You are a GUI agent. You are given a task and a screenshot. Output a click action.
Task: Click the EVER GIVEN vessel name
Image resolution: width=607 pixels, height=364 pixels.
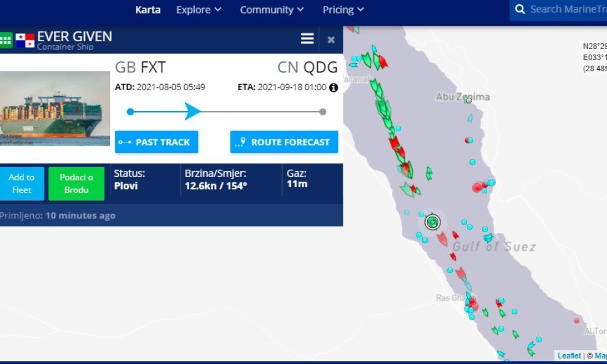[75, 36]
